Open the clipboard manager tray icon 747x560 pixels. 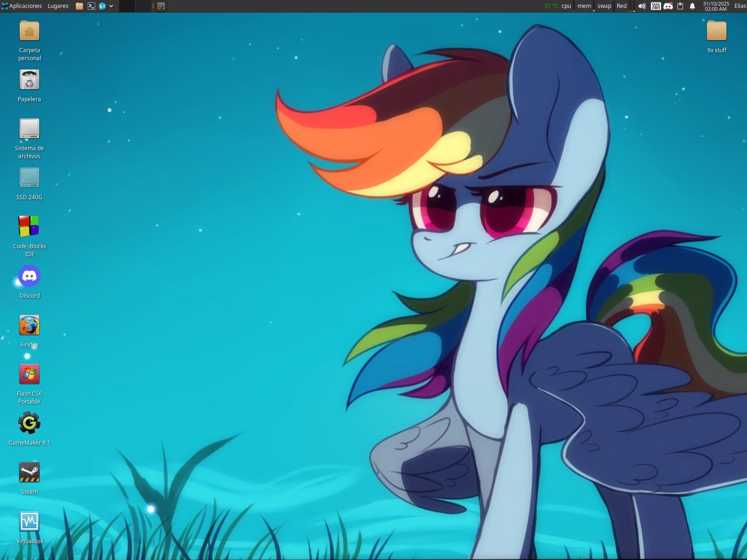(680, 6)
